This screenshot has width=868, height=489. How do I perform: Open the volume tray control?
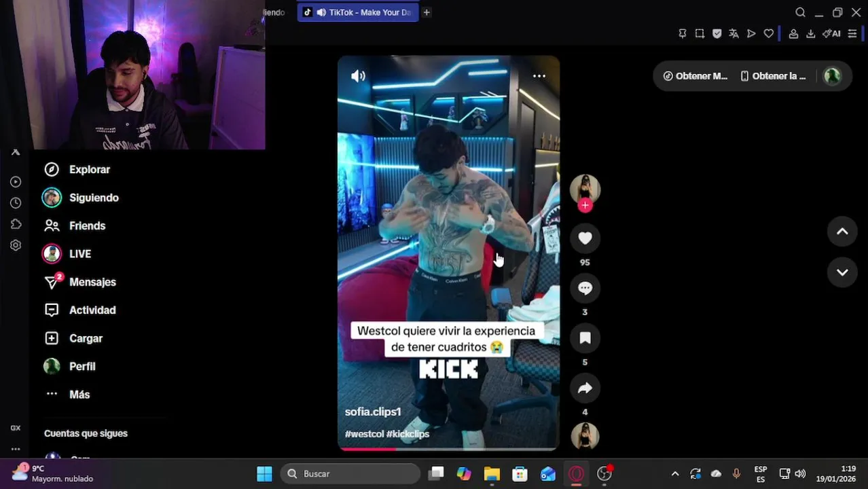(x=800, y=474)
